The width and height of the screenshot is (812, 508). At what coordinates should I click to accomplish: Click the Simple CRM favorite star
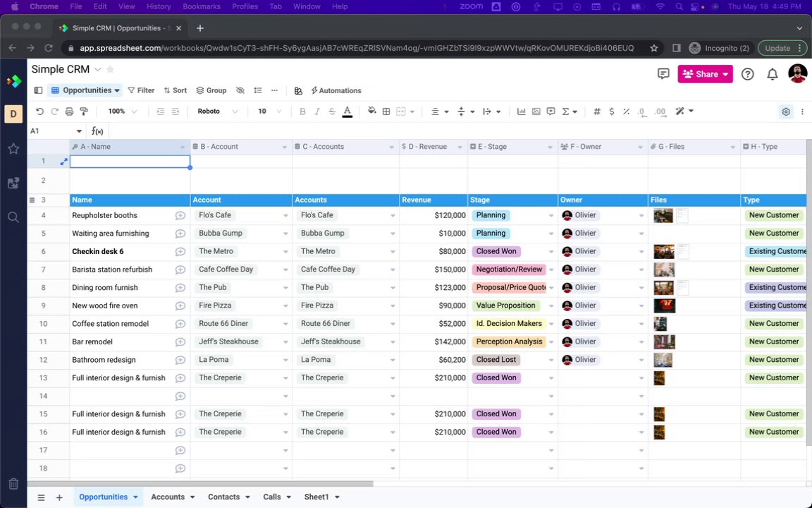pos(110,69)
